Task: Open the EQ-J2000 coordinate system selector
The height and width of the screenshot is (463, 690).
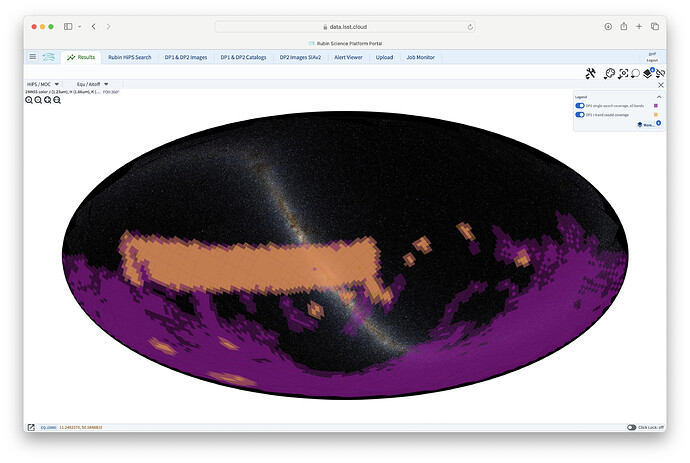Action: 48,427
